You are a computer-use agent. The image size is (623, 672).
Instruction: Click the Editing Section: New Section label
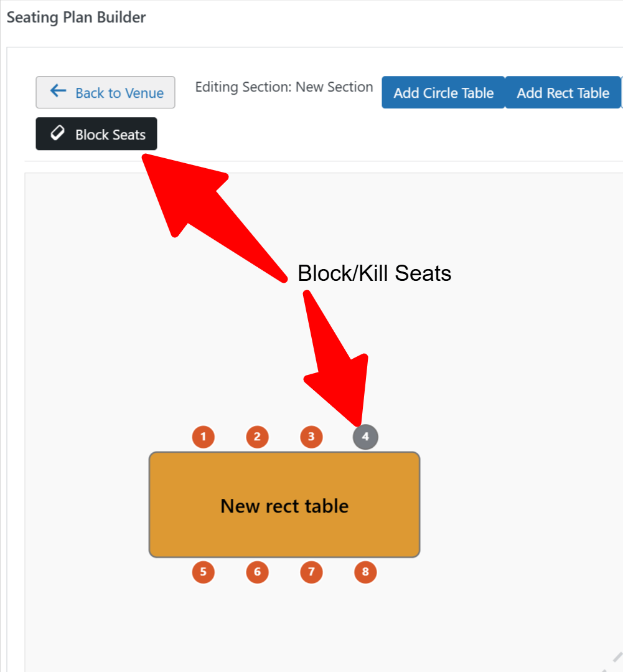tap(284, 87)
